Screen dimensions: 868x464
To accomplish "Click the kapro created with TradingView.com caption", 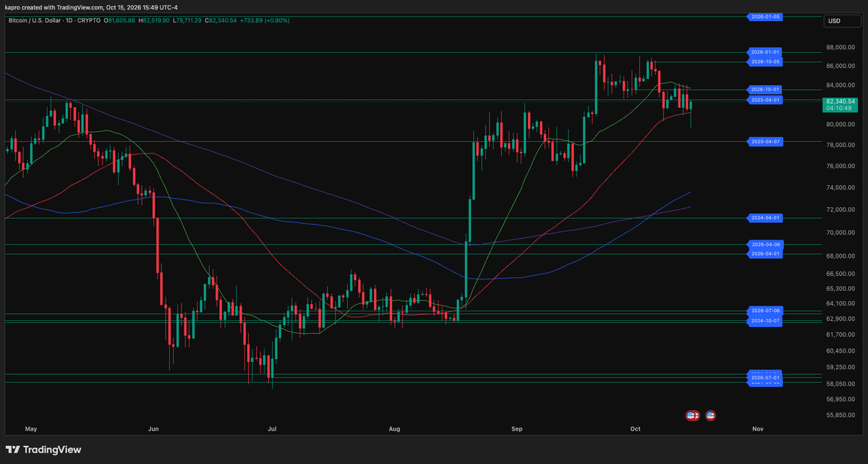I will point(54,7).
